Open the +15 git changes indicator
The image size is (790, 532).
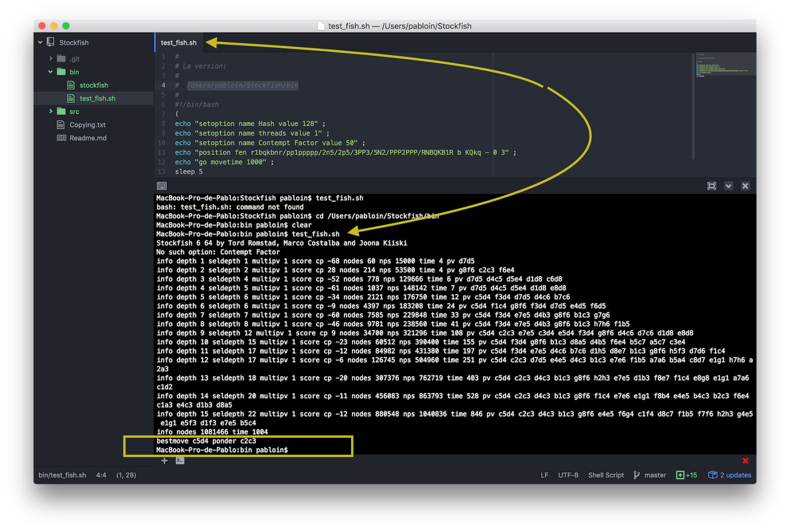[687, 475]
